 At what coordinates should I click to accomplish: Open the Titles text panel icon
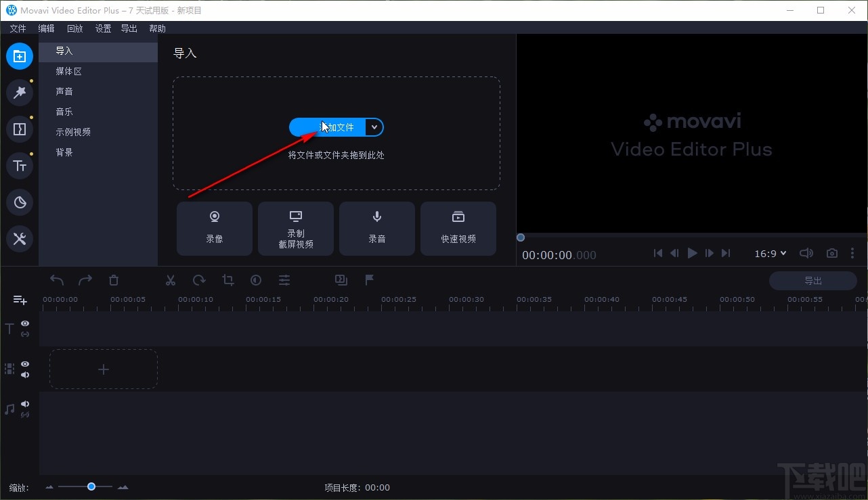coord(20,166)
